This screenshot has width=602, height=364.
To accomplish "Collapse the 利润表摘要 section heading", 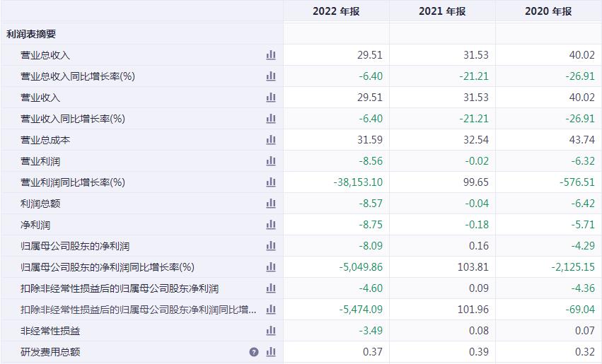I will [31, 34].
